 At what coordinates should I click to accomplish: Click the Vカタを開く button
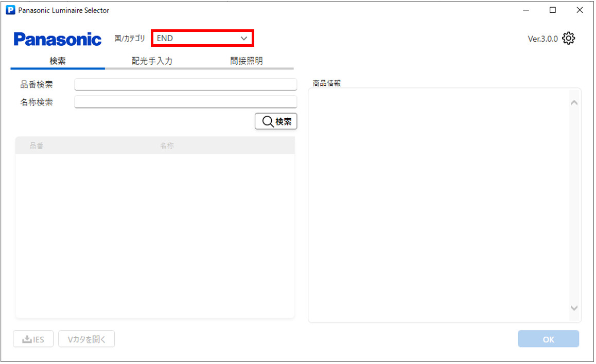86,339
